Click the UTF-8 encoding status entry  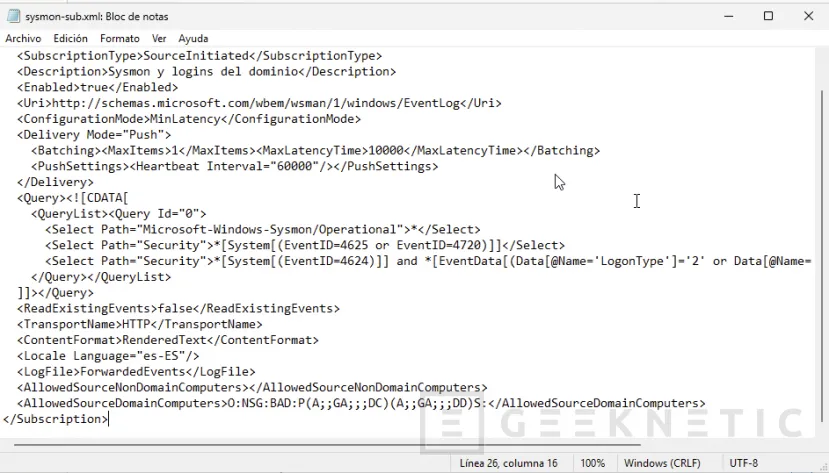tap(743, 463)
